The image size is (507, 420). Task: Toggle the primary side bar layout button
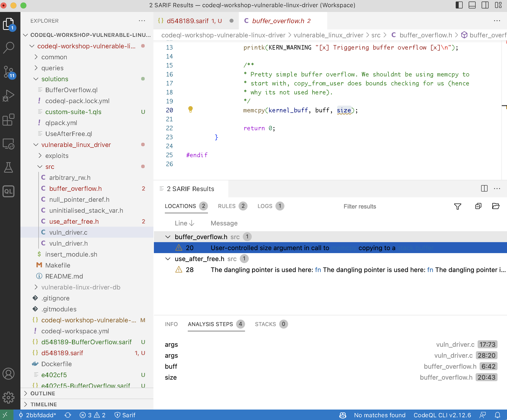tap(459, 5)
